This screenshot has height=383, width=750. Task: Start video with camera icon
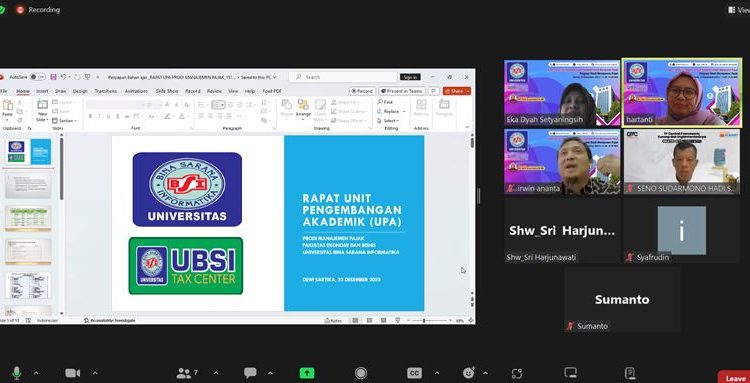73,373
